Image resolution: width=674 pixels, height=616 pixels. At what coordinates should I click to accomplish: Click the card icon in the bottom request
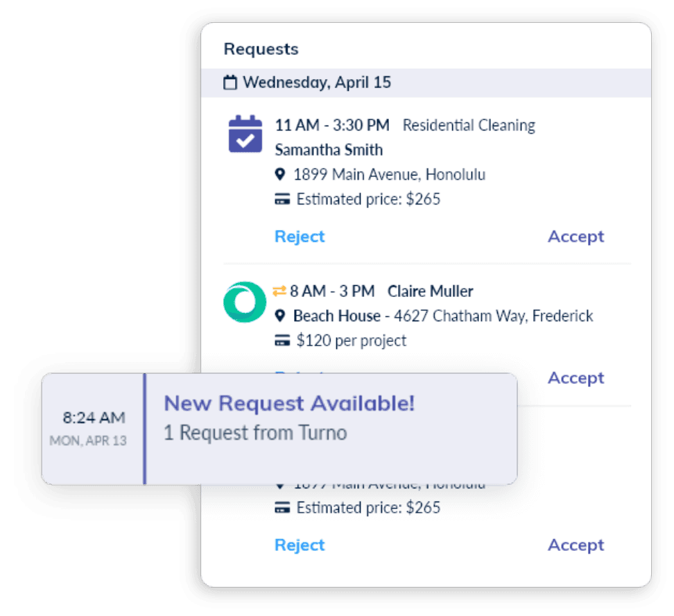282,508
